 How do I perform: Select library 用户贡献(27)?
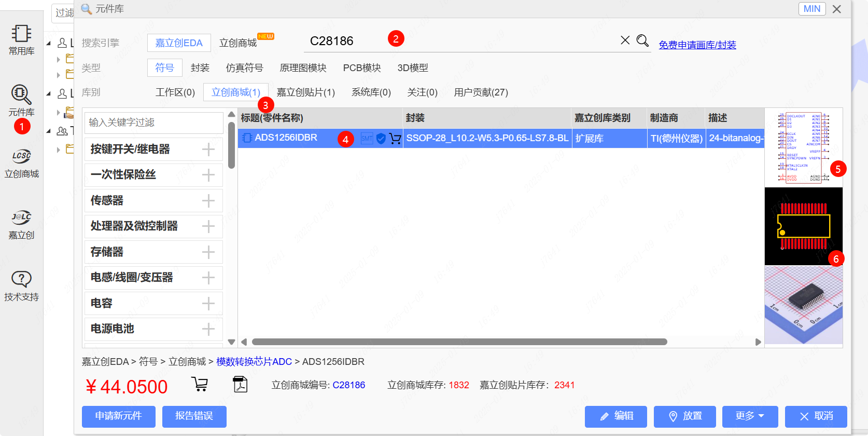481,92
